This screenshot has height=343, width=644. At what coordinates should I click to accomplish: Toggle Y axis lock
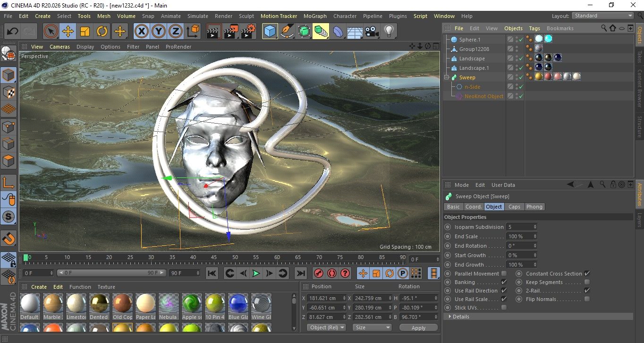(x=159, y=32)
